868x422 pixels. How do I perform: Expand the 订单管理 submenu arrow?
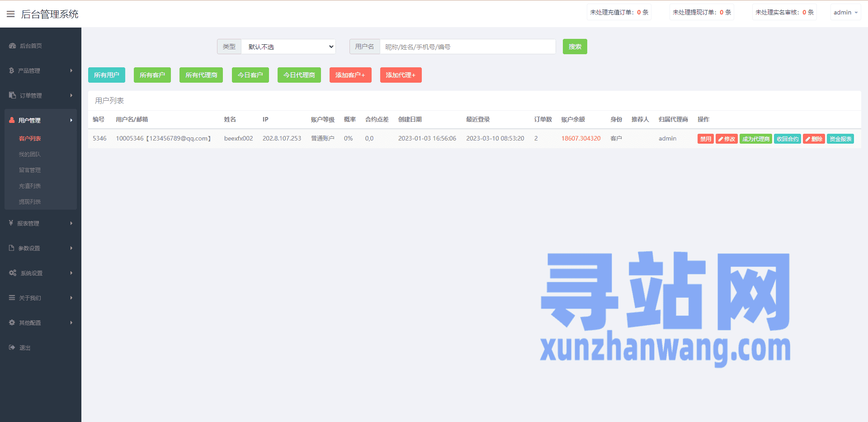[71, 95]
